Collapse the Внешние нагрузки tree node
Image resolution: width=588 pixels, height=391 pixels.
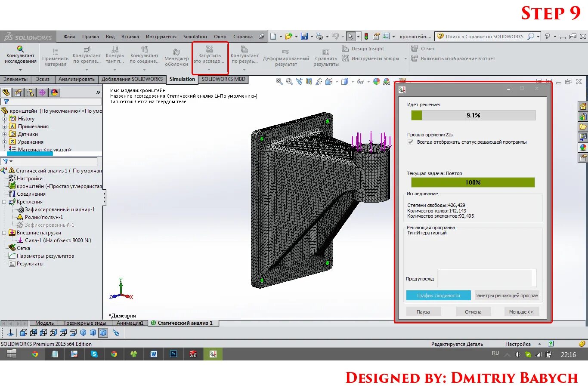tap(4, 233)
